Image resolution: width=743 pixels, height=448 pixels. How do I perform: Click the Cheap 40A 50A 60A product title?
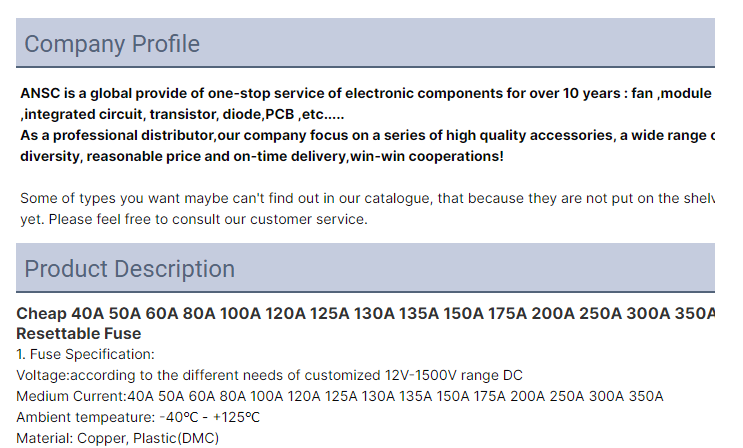coord(365,313)
